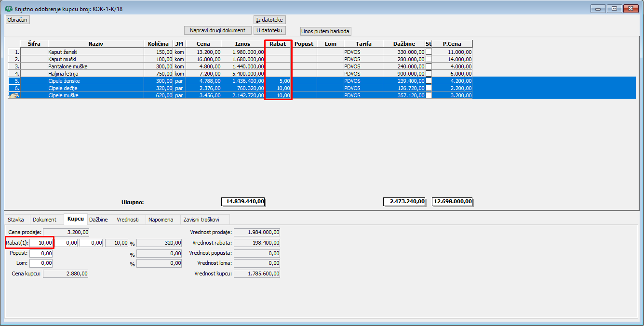The height and width of the screenshot is (326, 644).
Task: Click the Rabat column header
Action: point(278,44)
